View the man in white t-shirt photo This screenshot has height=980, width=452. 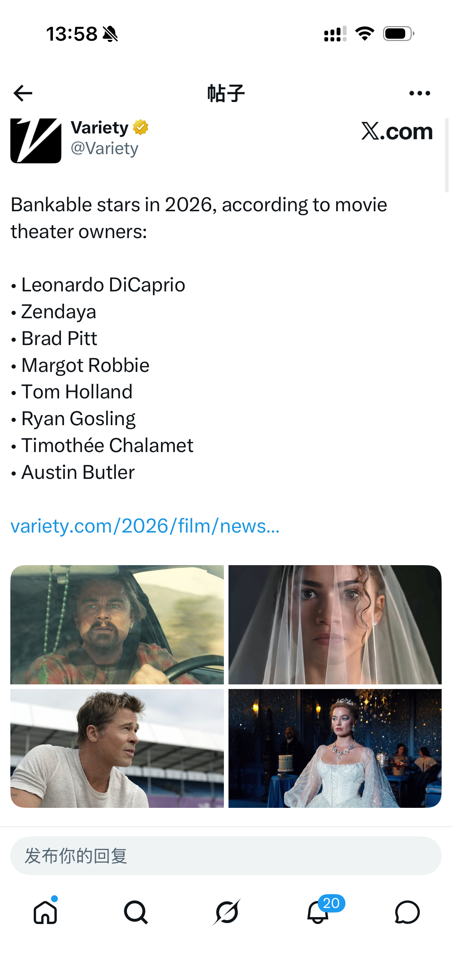[x=117, y=748]
